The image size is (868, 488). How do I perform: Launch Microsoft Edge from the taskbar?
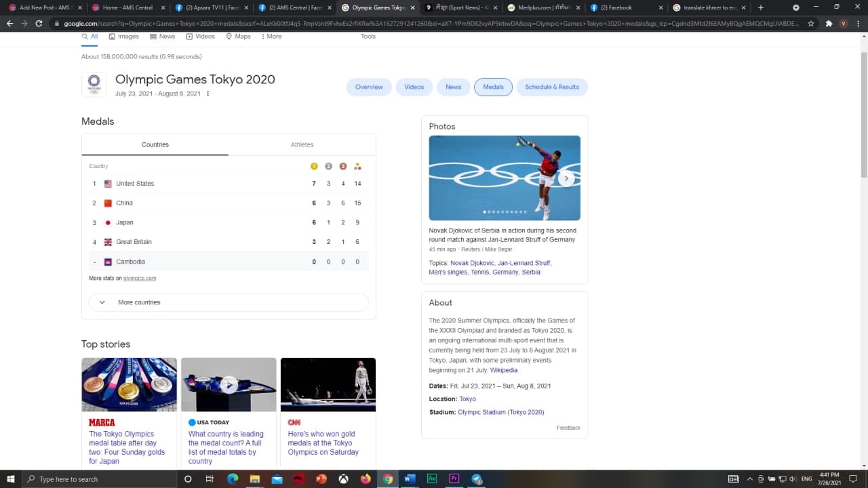point(233,479)
